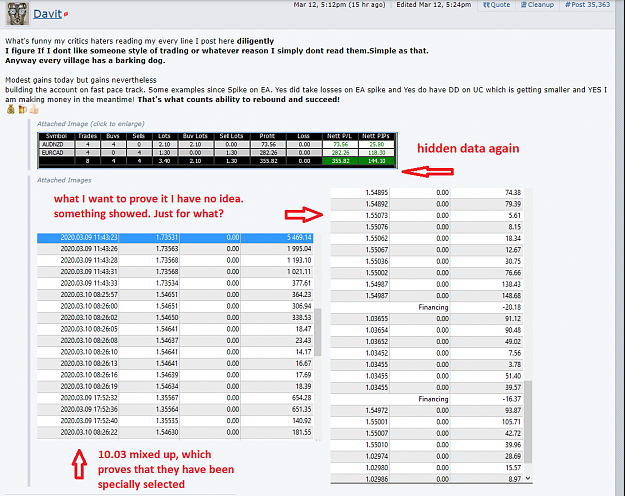Click the Financing -20.18 row
This screenshot has height=496, width=625.
(x=426, y=307)
